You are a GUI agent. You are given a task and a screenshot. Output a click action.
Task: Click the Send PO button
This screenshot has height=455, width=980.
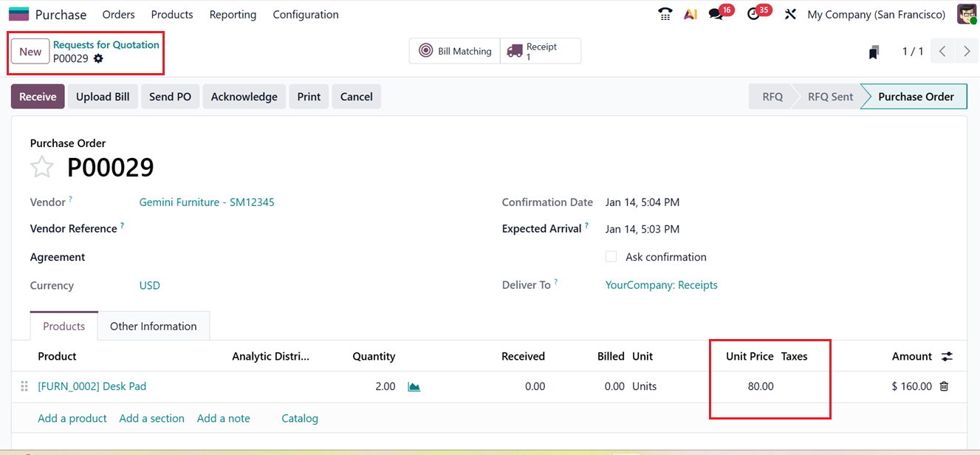coord(170,96)
